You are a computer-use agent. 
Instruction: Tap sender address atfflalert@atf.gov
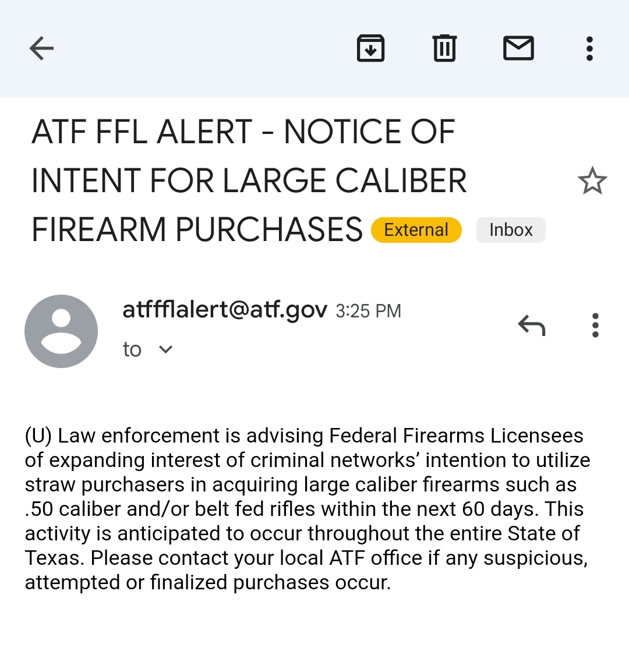point(225,309)
